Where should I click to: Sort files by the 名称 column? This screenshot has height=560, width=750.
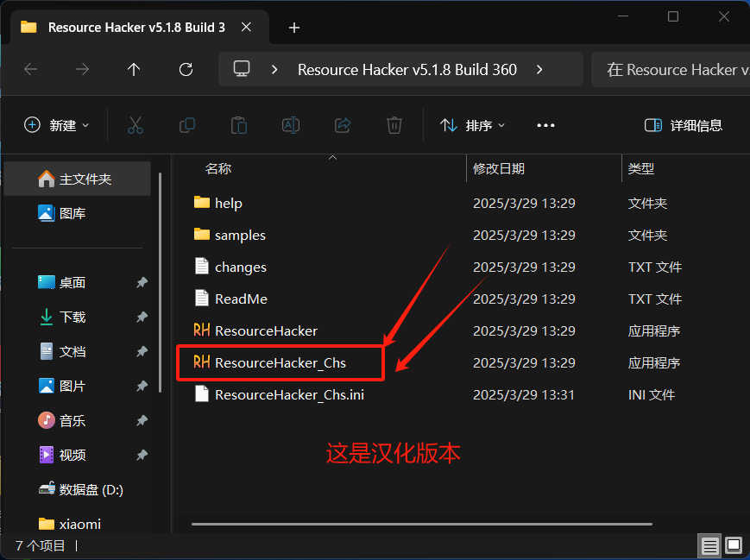tap(218, 169)
